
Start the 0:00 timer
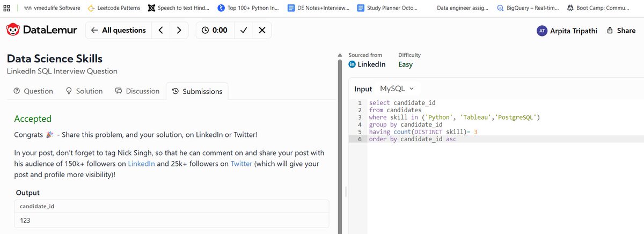pos(215,31)
